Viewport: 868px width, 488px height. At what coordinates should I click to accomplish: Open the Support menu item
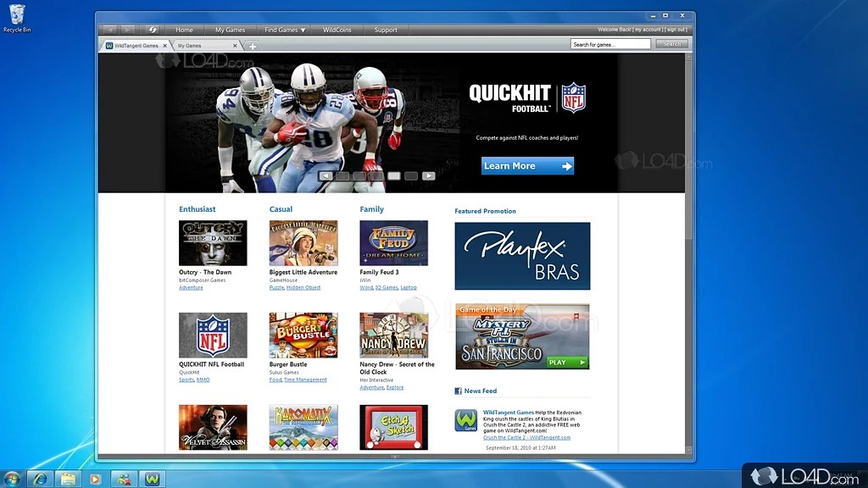(x=386, y=30)
